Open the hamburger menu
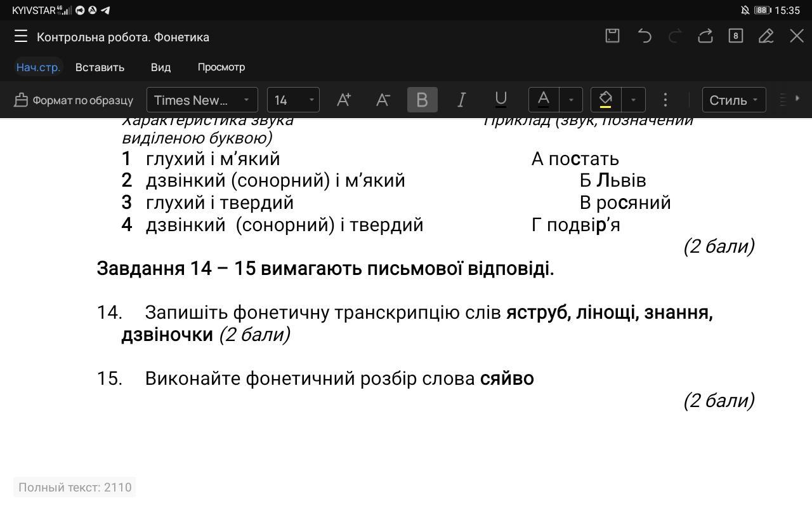 [x=21, y=36]
